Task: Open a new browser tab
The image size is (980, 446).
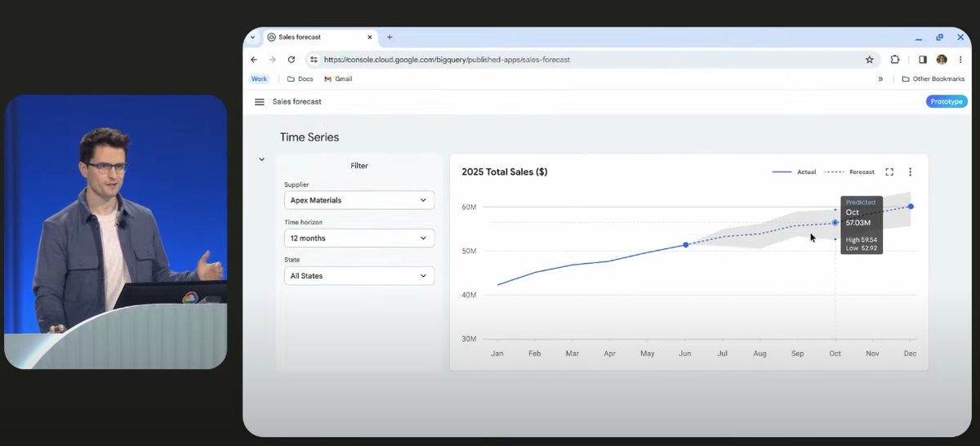Action: (390, 37)
